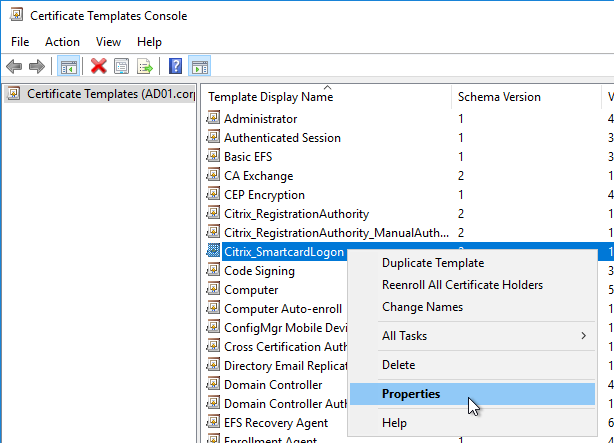The image size is (614, 443).
Task: Click the Back arrow toolbar icon
Action: tap(14, 66)
